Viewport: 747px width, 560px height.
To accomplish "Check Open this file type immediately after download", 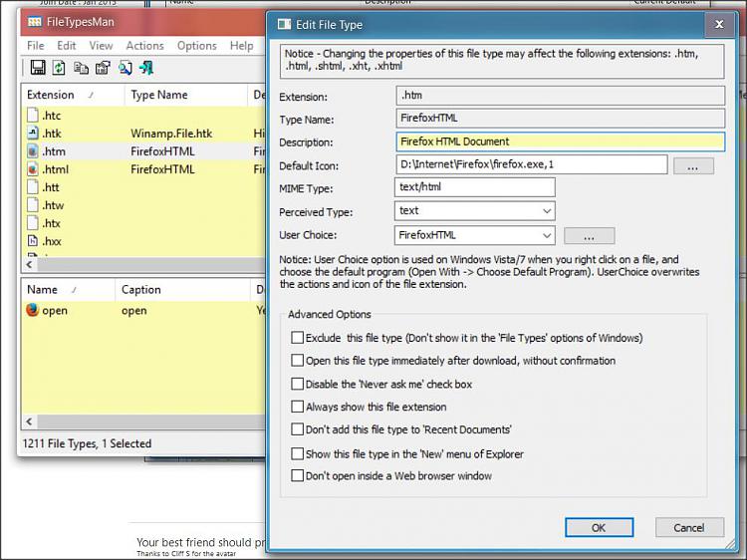I will (297, 361).
